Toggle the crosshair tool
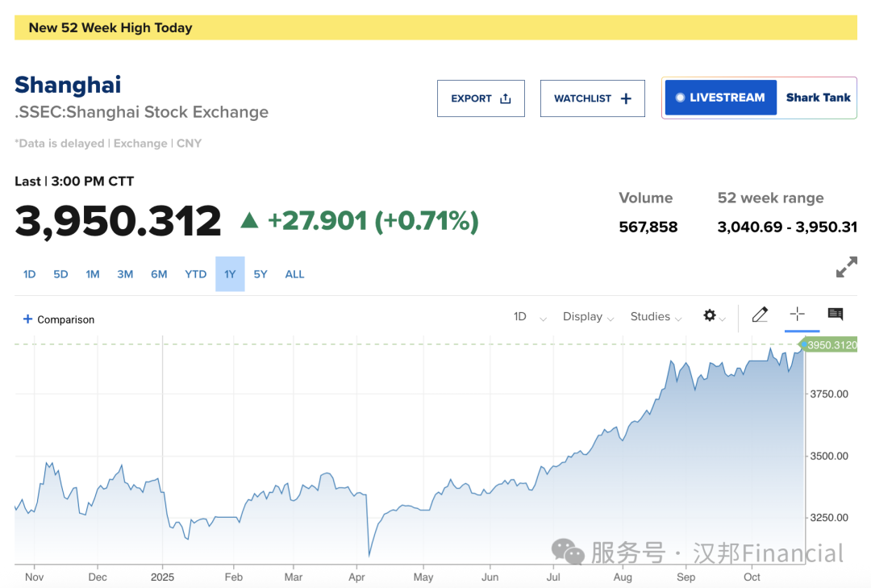The width and height of the screenshot is (871, 588). click(798, 315)
